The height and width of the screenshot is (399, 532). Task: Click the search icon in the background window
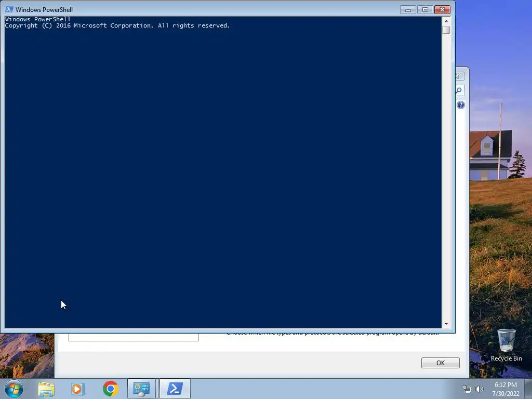coord(459,90)
